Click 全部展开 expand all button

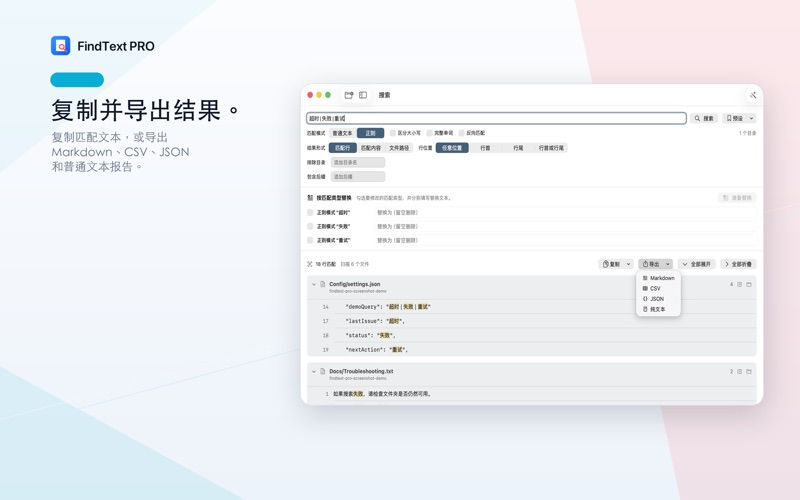coord(696,264)
